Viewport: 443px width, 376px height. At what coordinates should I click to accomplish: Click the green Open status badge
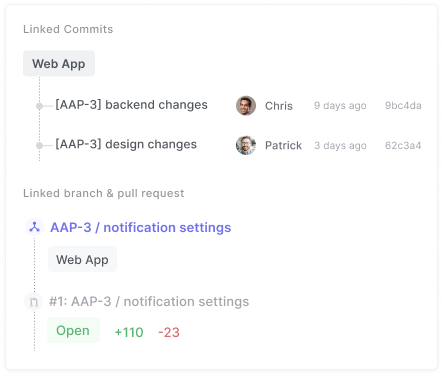[x=73, y=330]
